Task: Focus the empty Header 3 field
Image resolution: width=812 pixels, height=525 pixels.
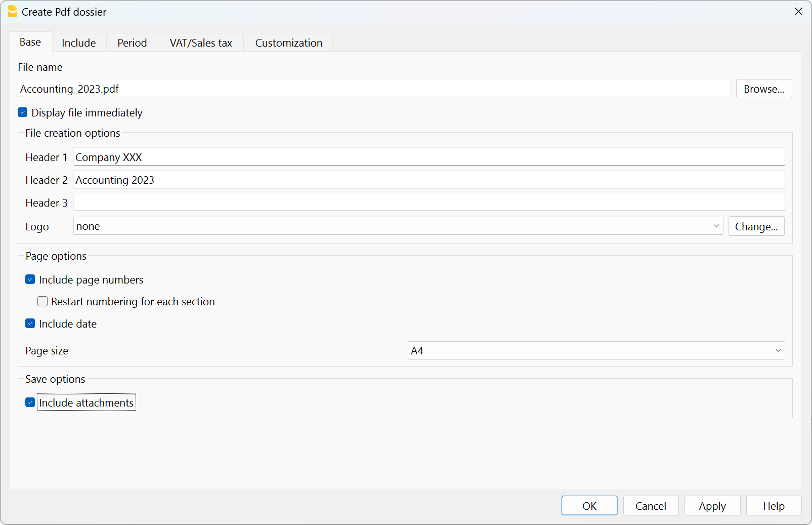Action: pos(429,203)
